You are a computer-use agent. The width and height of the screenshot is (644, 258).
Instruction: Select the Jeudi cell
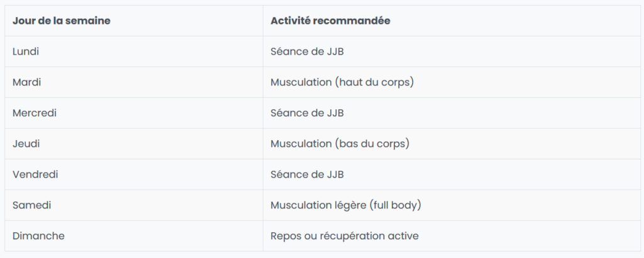(x=134, y=144)
